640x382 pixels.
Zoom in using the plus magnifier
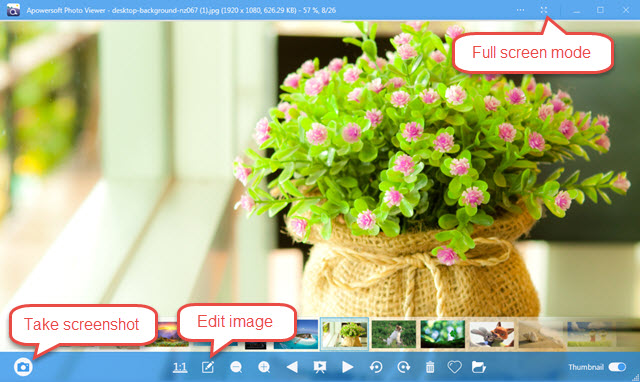coord(264,367)
